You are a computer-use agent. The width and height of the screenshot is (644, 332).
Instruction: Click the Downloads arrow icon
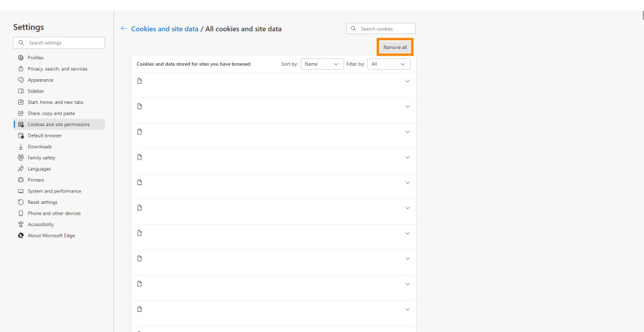(21, 147)
